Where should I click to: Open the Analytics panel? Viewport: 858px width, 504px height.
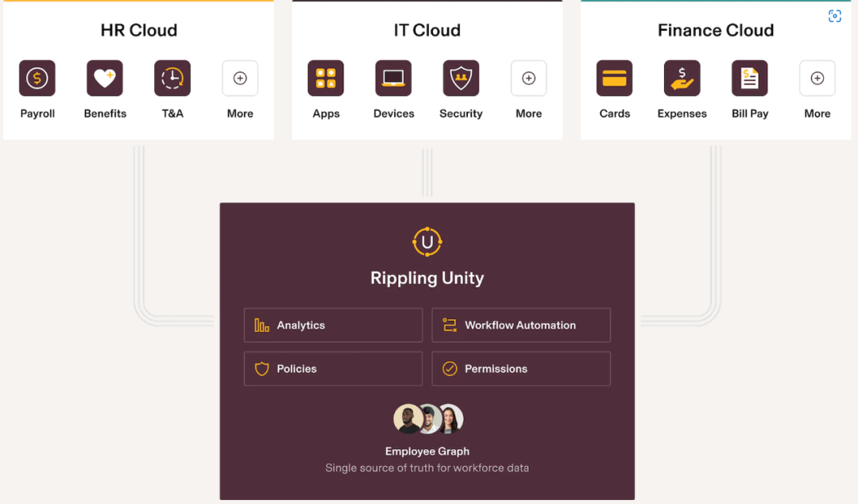[x=333, y=325]
